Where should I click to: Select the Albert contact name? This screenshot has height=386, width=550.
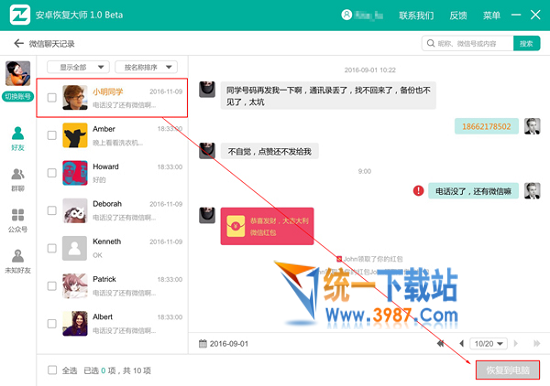pyautogui.click(x=103, y=317)
